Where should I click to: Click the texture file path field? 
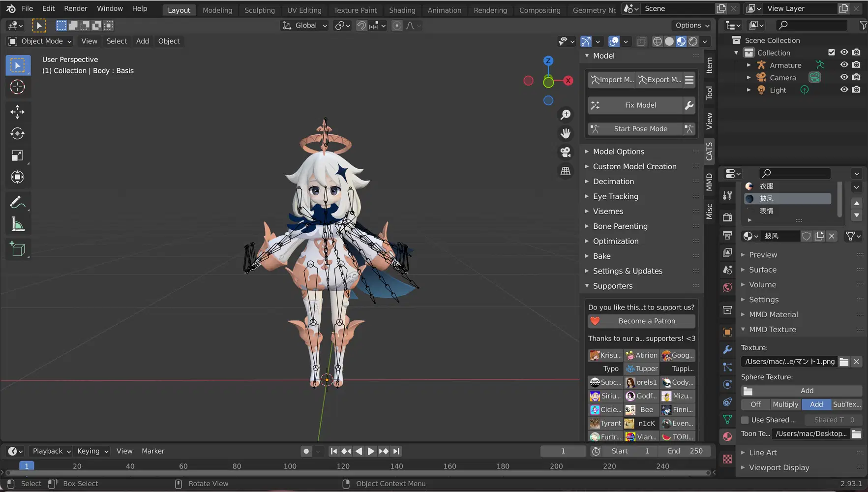[789, 362]
